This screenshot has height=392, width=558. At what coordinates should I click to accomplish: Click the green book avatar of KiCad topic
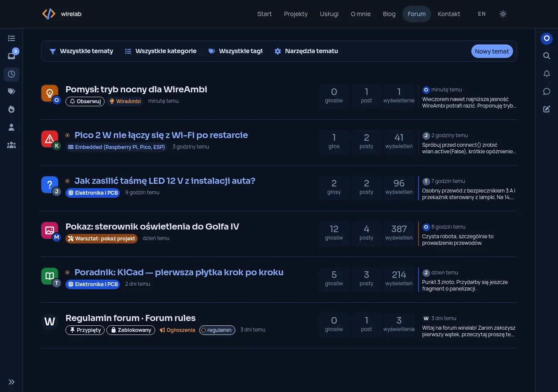(x=50, y=276)
